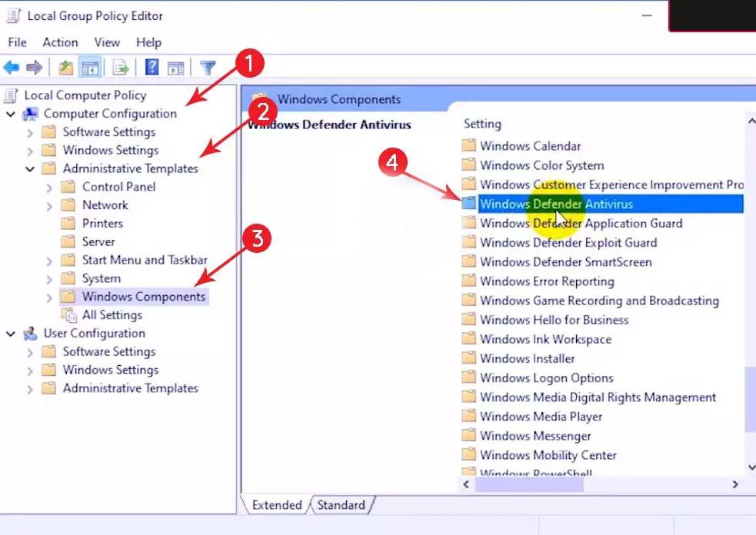Select All Settings in the tree
The image size is (756, 535).
coord(112,315)
